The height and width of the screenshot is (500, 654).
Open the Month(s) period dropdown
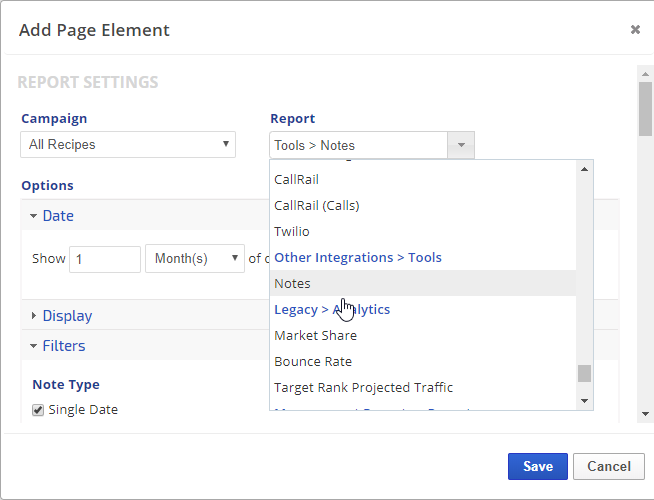point(195,259)
